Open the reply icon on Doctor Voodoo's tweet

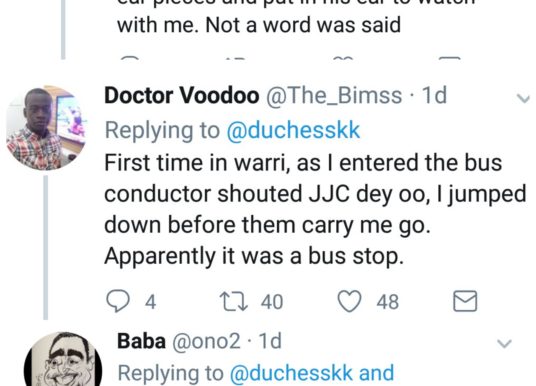[118, 301]
